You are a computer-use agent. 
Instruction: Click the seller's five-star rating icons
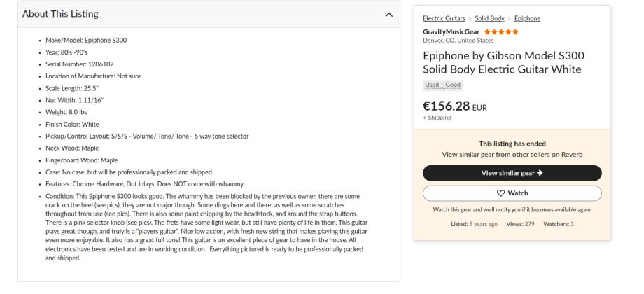(500, 32)
